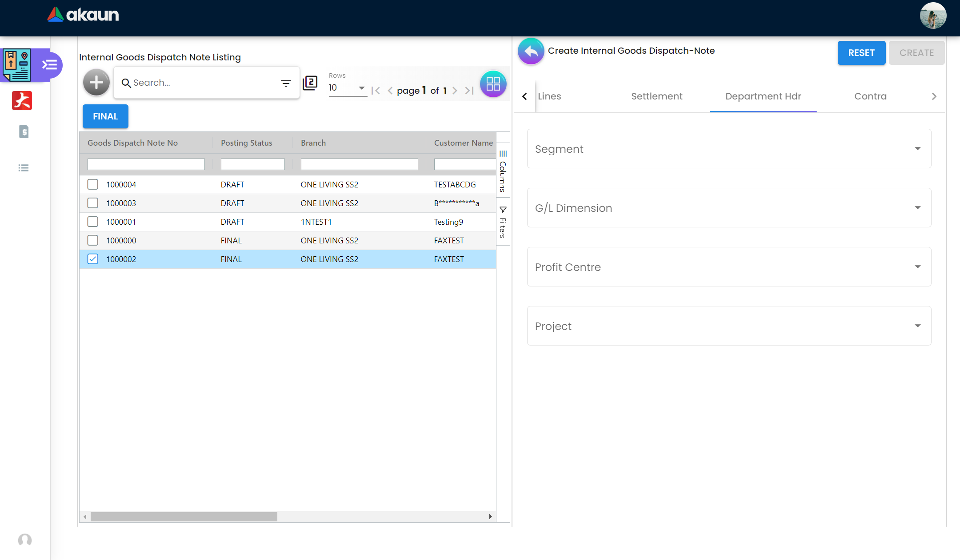
Task: Click the gray plus add button
Action: 96,83
